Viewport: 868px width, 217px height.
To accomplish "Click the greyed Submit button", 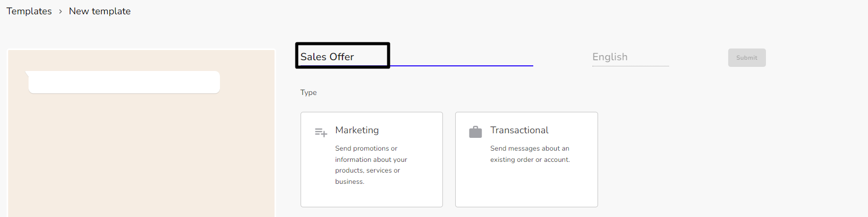I will coord(747,58).
